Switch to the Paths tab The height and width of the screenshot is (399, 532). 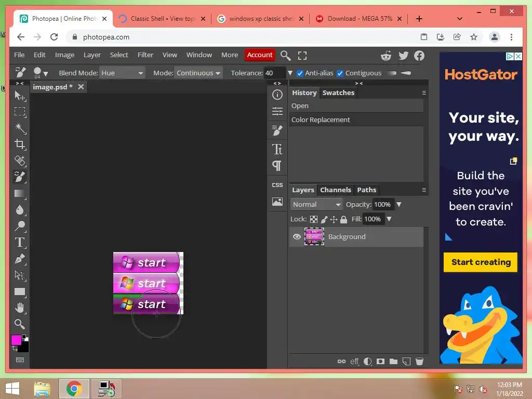pyautogui.click(x=366, y=190)
